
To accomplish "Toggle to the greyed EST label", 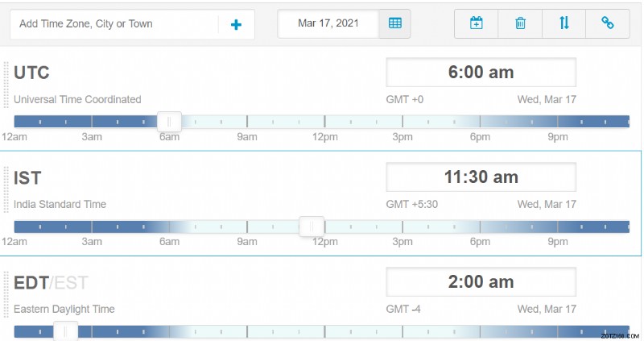I will point(71,283).
